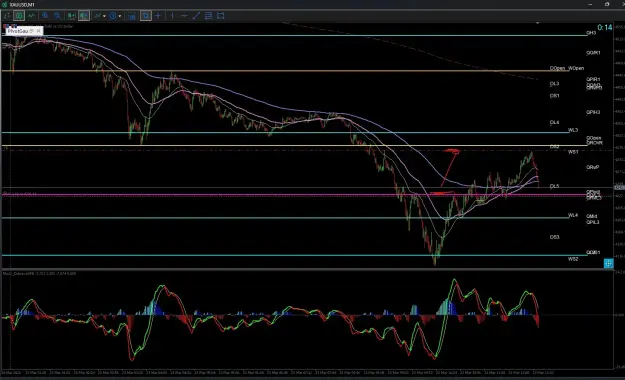Click the QPIH3 level label
Screen dimensions: 625x380
[593, 112]
